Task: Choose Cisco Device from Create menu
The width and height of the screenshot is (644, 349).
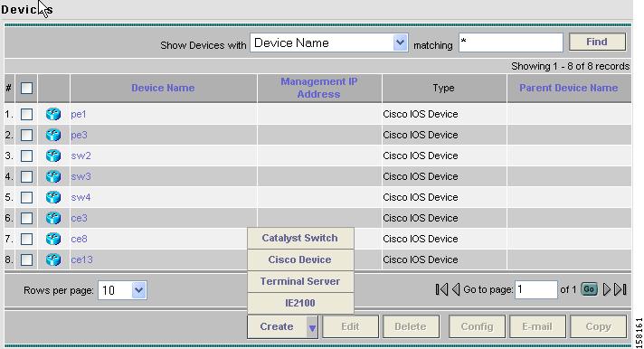Action: click(x=300, y=259)
